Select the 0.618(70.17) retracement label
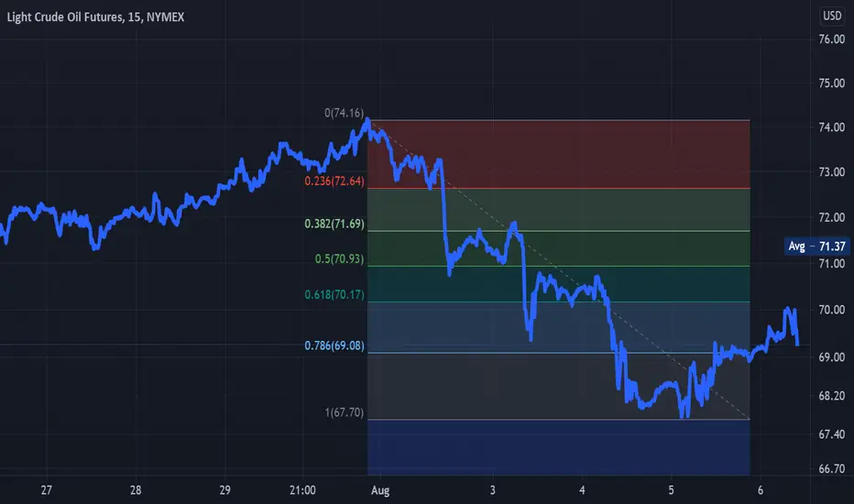854x504 pixels. click(x=334, y=295)
